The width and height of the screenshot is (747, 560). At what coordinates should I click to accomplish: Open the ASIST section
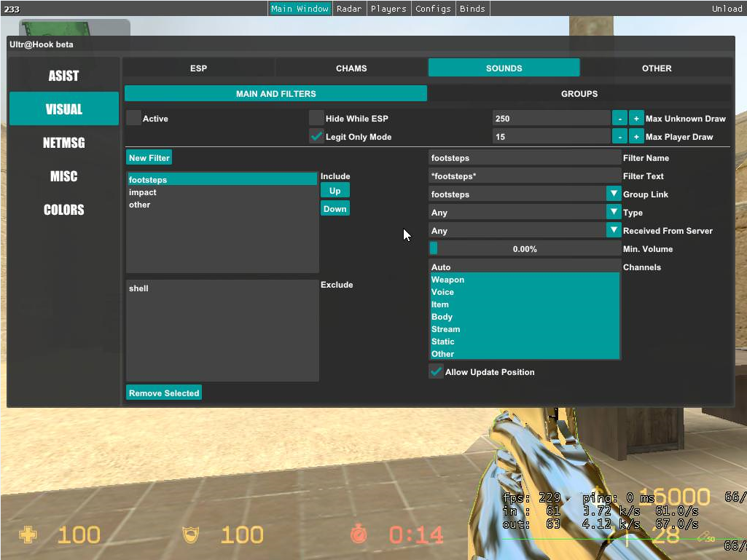click(x=64, y=75)
